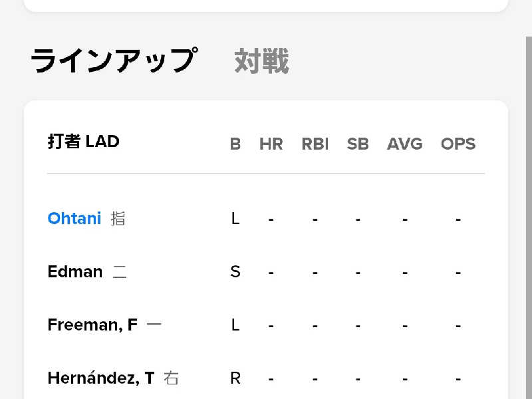This screenshot has height=399, width=532.
Task: Click Freeman's 一 position label
Action: click(x=154, y=325)
